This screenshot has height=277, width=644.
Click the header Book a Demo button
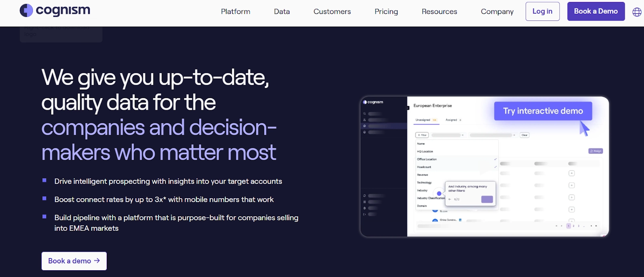click(596, 11)
